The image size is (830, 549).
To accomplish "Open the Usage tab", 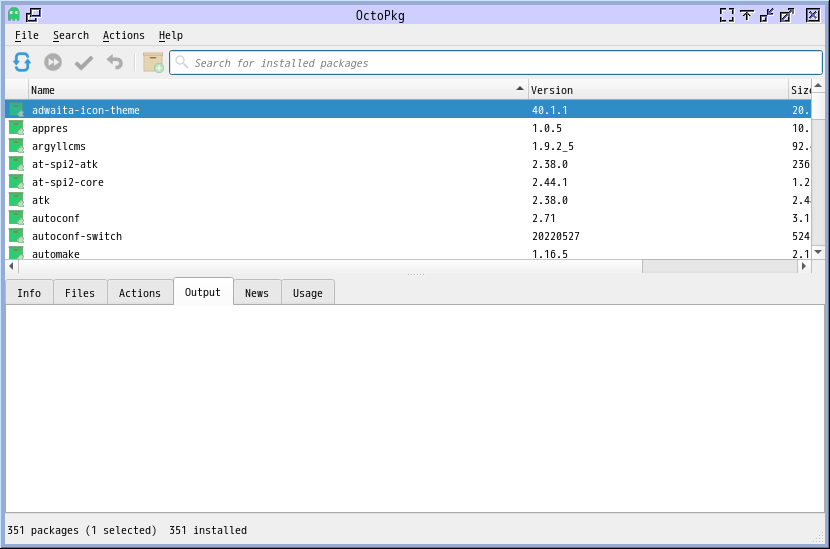I will [x=308, y=293].
